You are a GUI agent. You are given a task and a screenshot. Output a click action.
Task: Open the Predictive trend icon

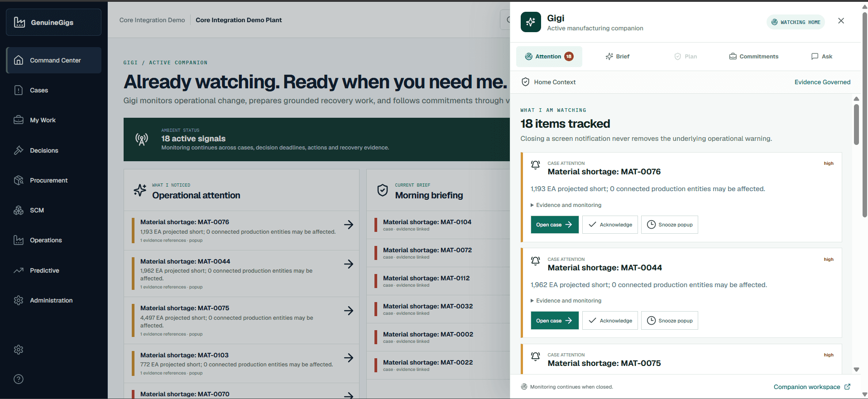coord(19,270)
